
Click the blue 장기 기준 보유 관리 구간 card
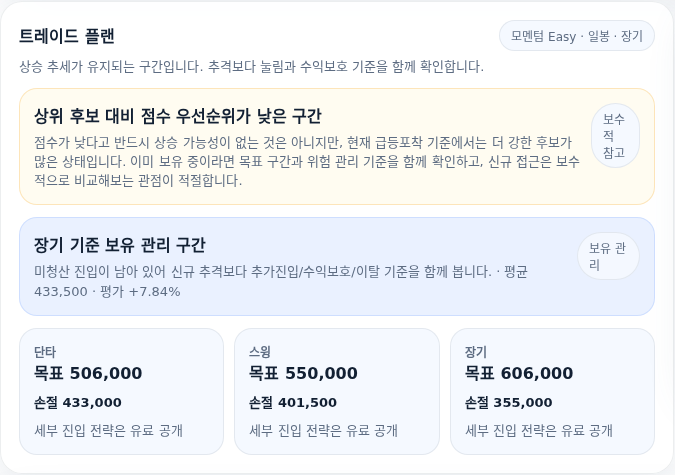[337, 267]
